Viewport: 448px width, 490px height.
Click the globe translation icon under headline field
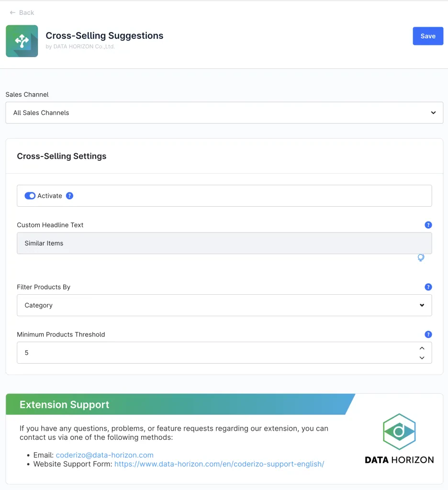coord(421,258)
